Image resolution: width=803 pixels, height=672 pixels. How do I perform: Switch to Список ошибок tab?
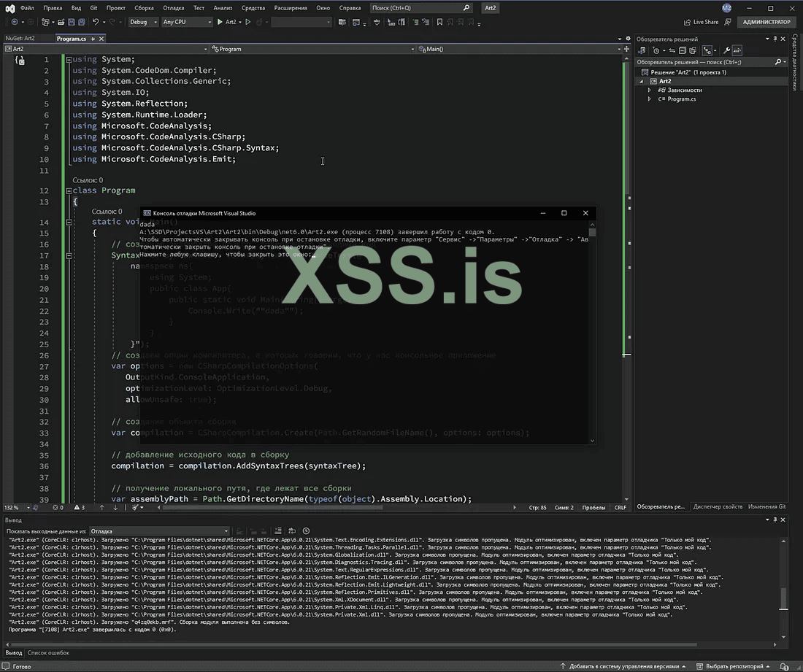pyautogui.click(x=48, y=652)
